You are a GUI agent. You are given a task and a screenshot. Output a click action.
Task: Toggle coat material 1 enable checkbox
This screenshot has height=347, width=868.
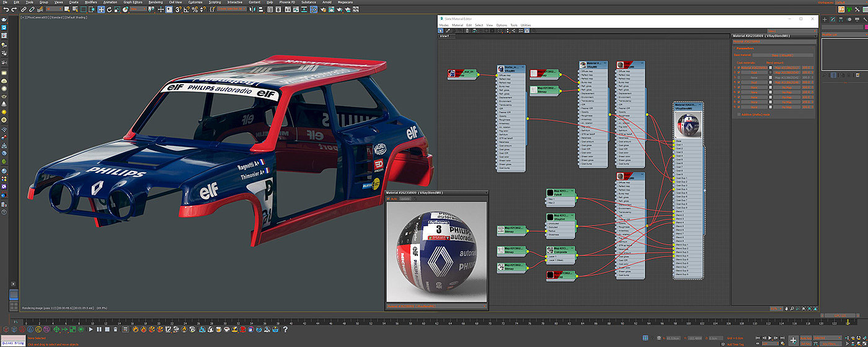point(739,68)
